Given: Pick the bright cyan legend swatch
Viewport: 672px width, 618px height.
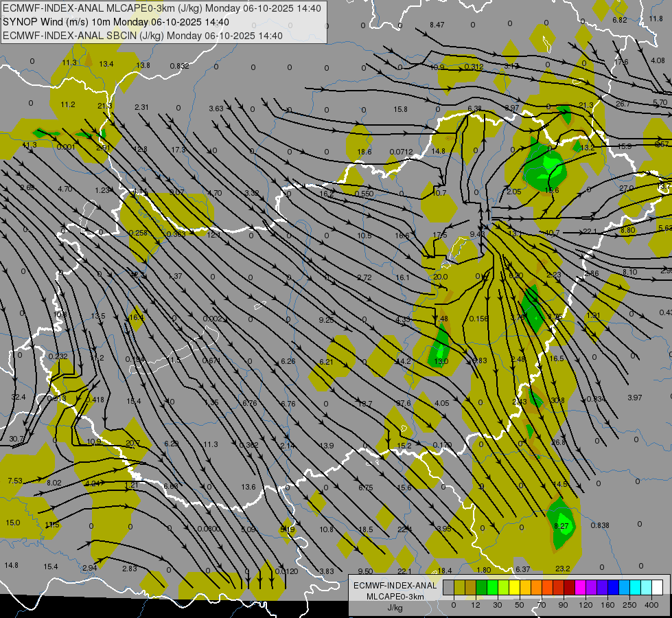Looking at the screenshot, I should (x=636, y=587).
